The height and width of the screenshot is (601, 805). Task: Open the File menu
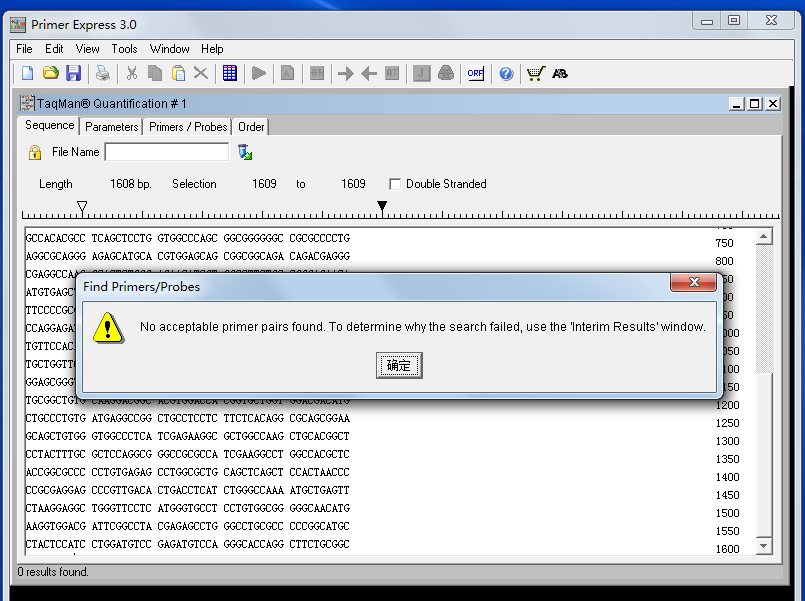(24, 49)
